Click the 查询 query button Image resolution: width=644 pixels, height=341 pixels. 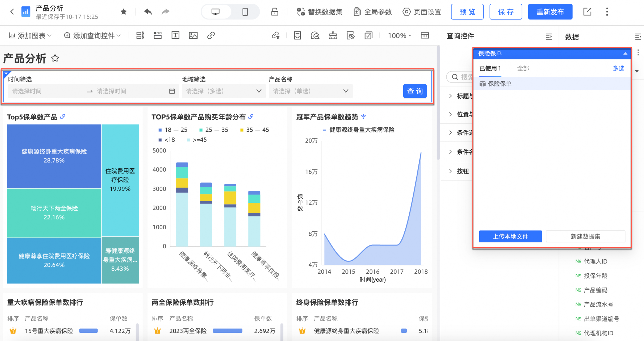pos(415,91)
